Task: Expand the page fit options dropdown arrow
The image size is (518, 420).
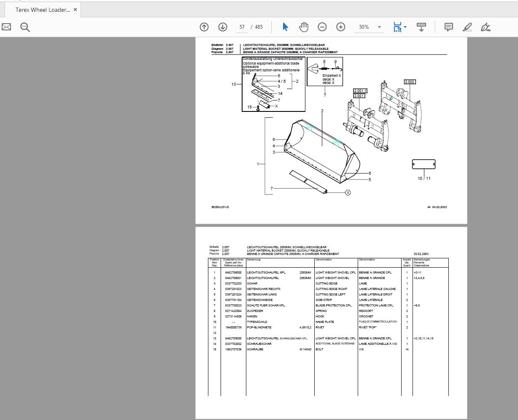Action: [x=405, y=27]
